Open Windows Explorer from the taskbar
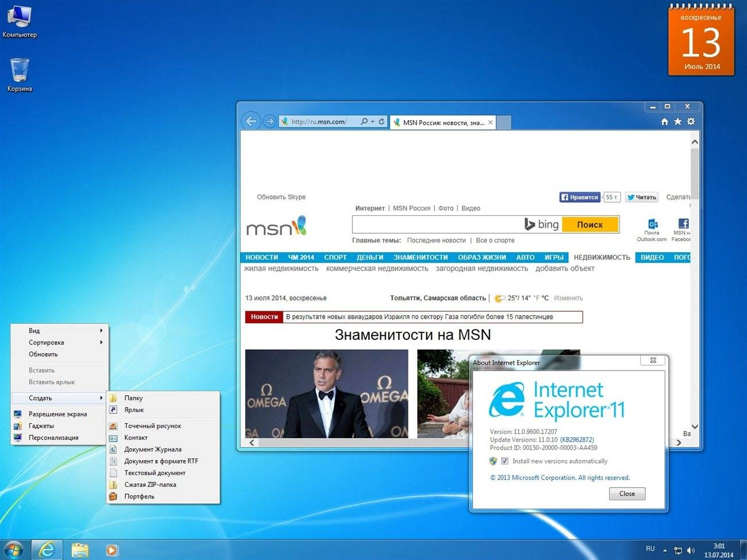747x560 pixels. click(80, 550)
